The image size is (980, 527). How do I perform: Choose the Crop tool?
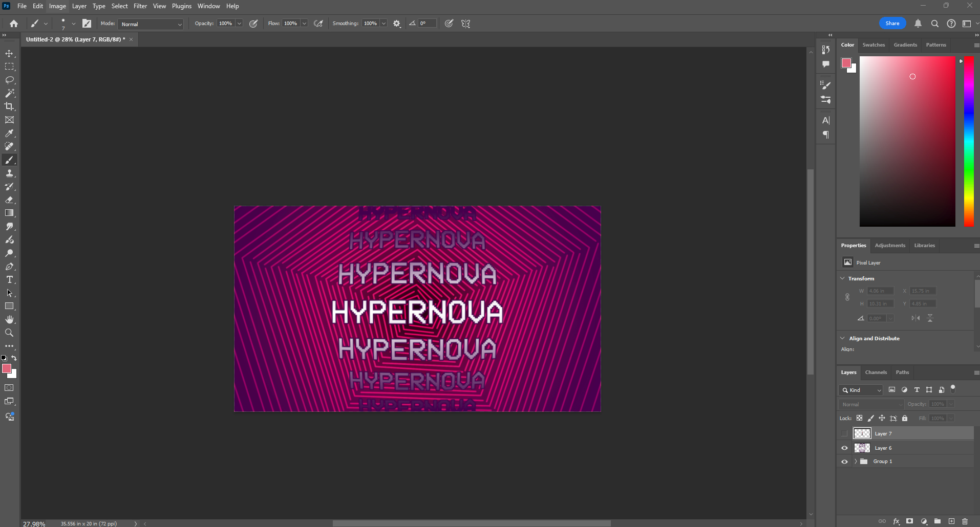(9, 106)
